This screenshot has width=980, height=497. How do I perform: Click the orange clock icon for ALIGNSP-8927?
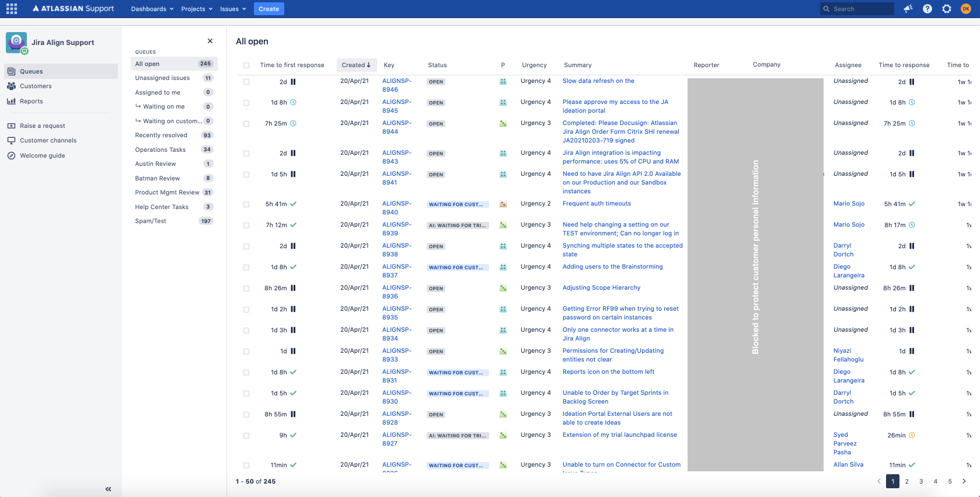[x=912, y=435]
